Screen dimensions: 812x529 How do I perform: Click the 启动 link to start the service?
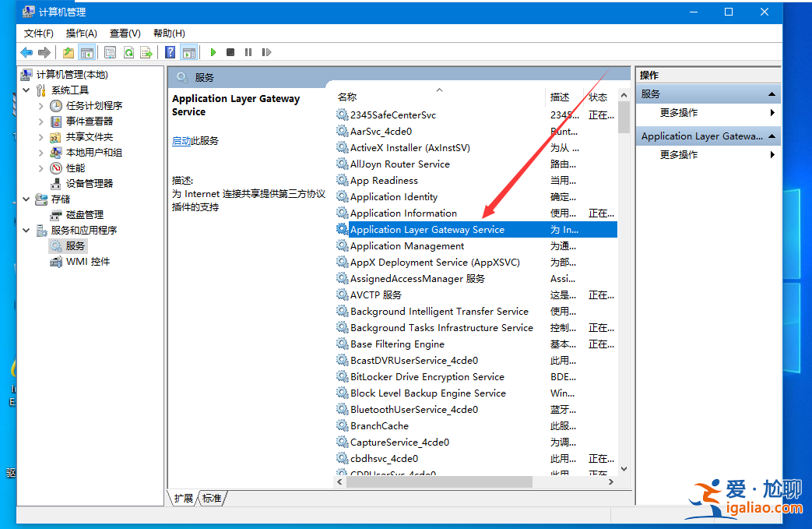pyautogui.click(x=181, y=141)
